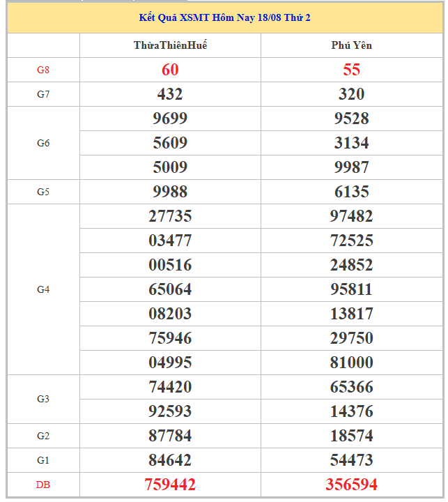Click the G8 prize row label

coord(43,70)
